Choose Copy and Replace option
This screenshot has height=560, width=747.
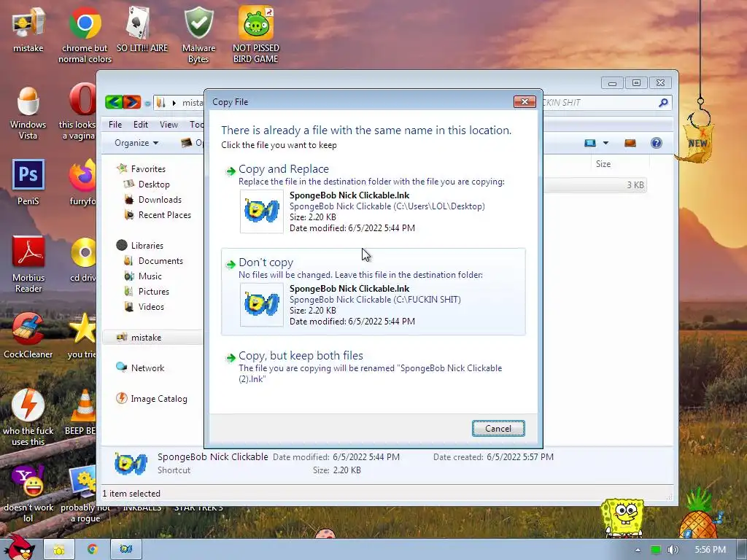point(373,198)
